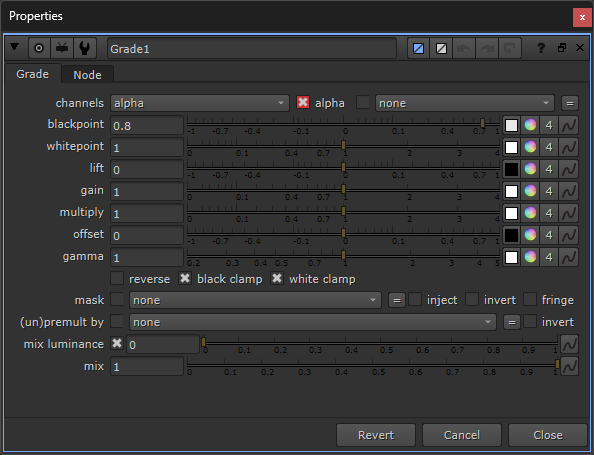
Task: Click the help question mark icon
Action: pyautogui.click(x=541, y=48)
